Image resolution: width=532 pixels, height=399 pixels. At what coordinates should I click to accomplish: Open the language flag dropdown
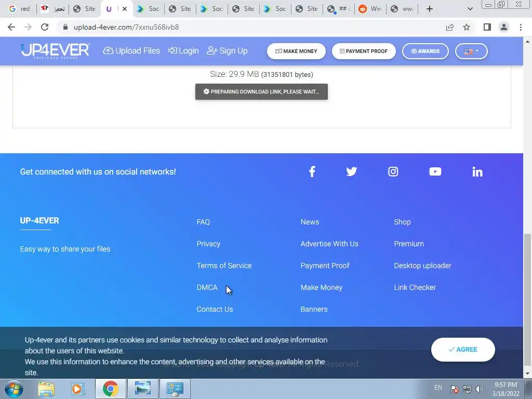471,51
